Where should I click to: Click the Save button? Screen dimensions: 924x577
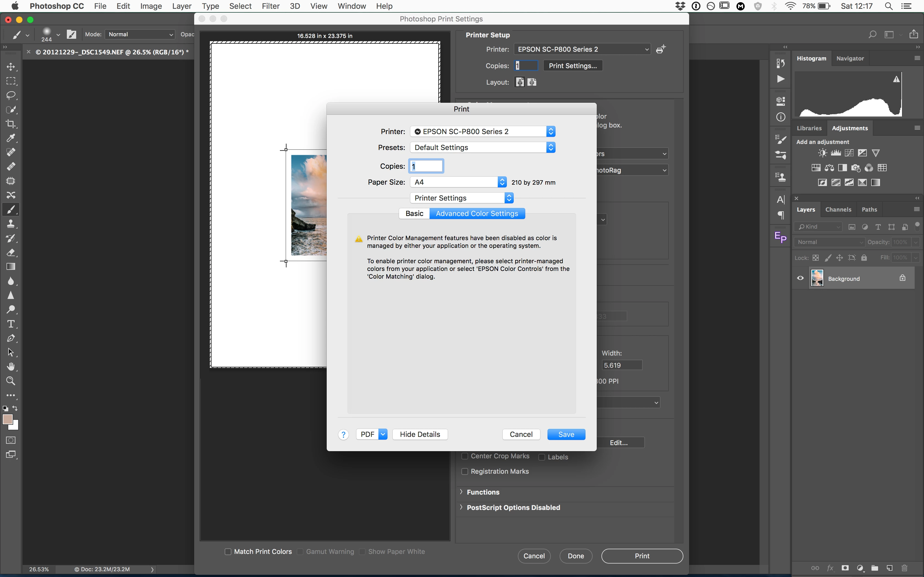(566, 435)
